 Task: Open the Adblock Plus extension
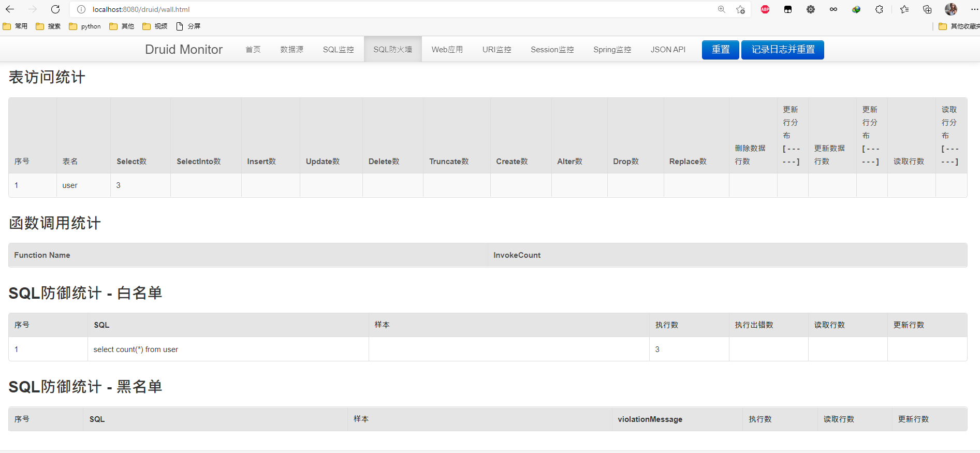(x=765, y=9)
